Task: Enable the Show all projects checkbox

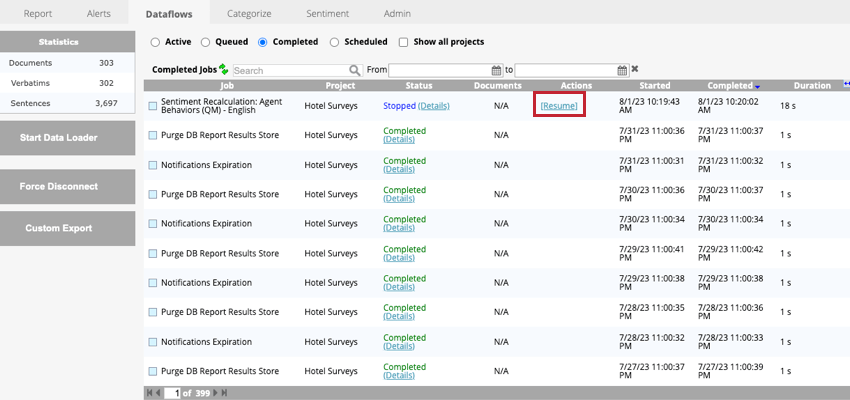Action: coord(403,42)
